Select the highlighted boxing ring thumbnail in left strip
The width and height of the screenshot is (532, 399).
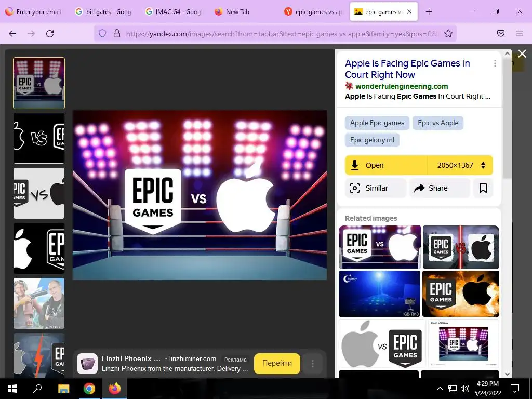pos(39,83)
